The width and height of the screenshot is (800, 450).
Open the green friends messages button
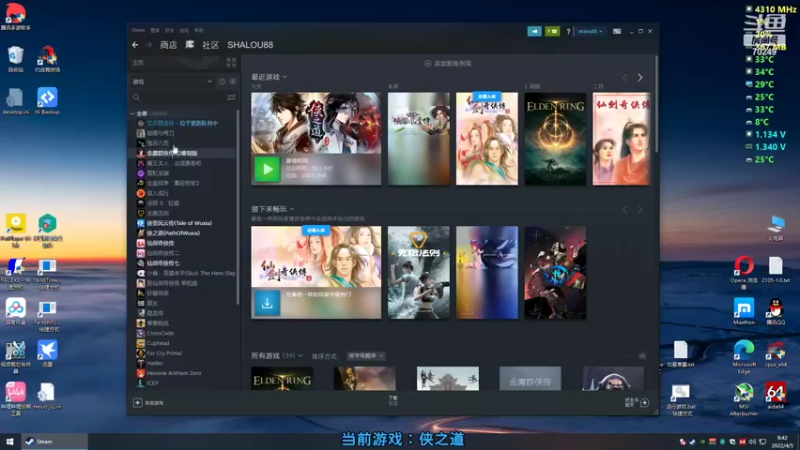click(552, 31)
